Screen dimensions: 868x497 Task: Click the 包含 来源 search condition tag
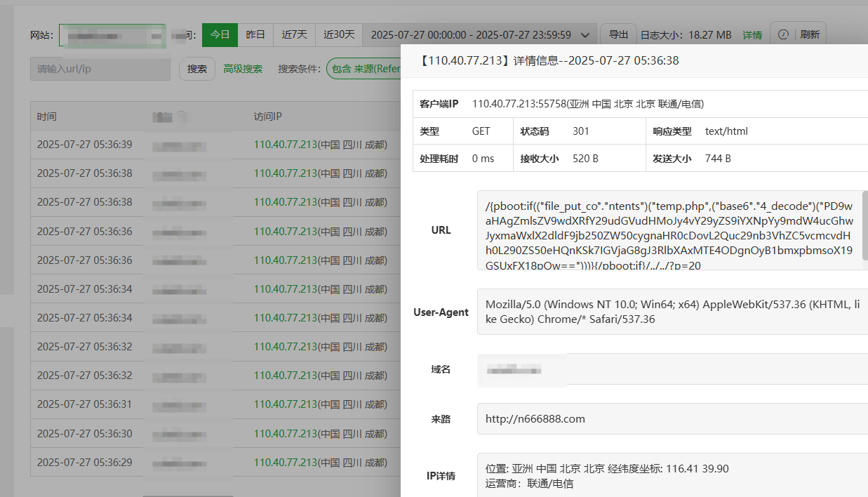365,69
